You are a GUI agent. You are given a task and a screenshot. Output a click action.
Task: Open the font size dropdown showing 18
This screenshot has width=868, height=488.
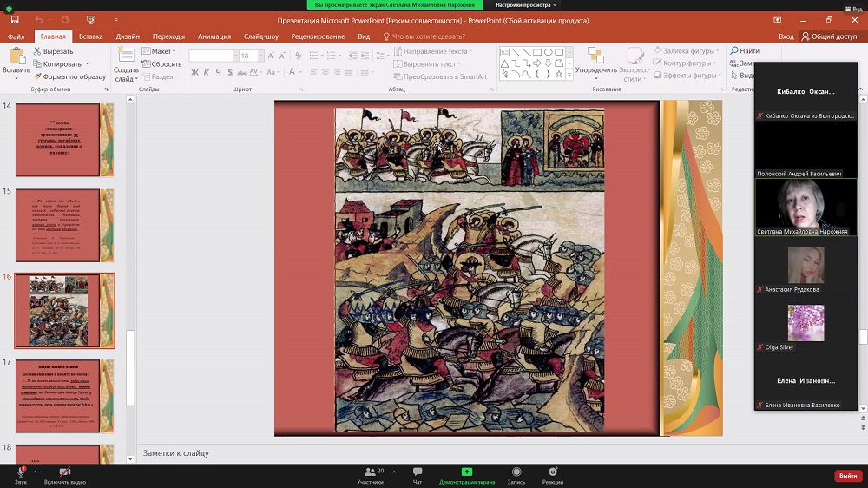(x=258, y=56)
